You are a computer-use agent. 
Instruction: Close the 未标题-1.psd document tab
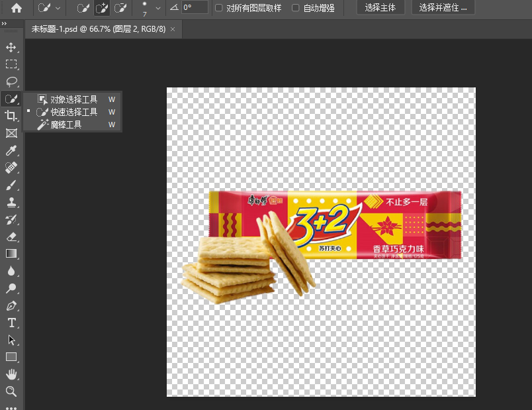coord(173,29)
